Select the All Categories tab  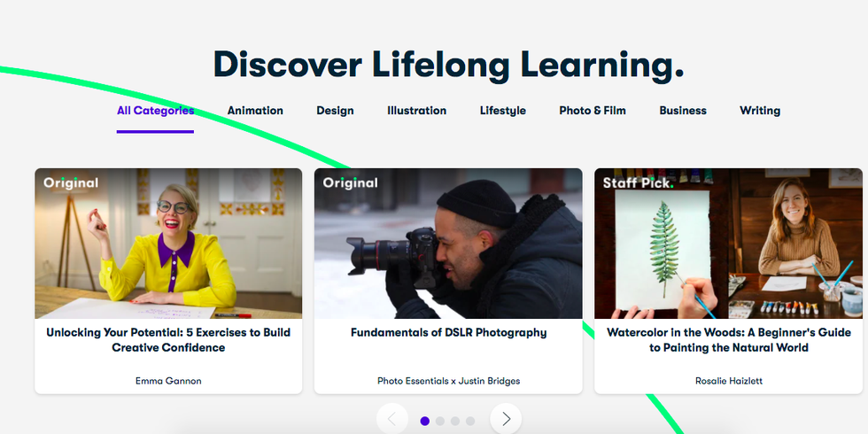click(x=155, y=111)
